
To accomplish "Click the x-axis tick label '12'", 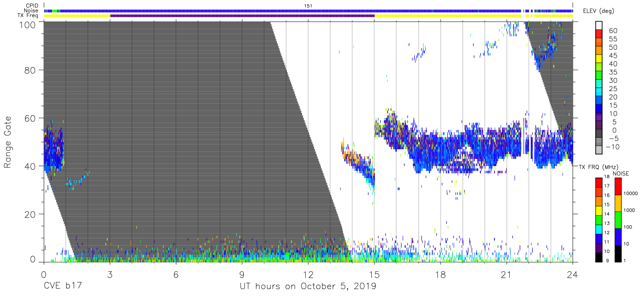I will coord(308,275).
